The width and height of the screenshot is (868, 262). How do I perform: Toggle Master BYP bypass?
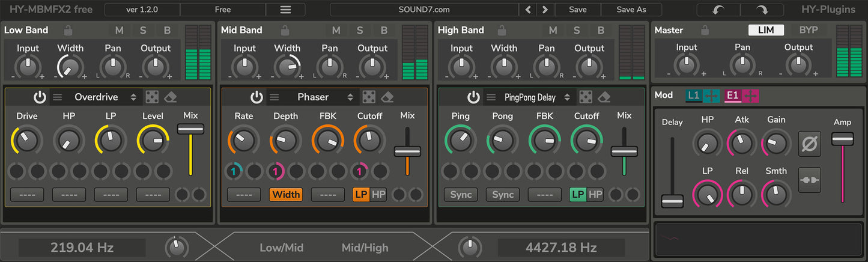(x=809, y=30)
